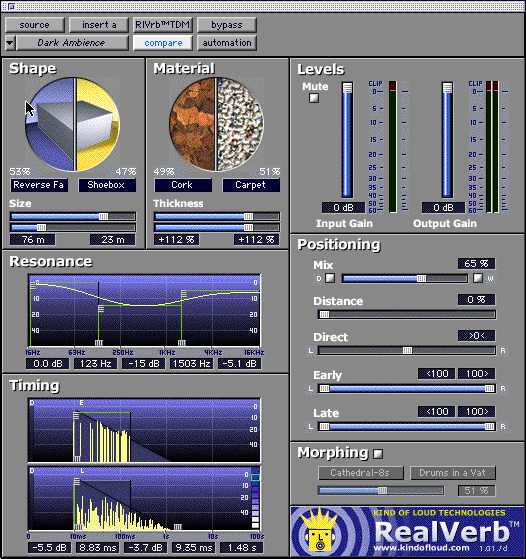Click the Reverse Fan shape half-circle image
Screen dimensions: 526x559
(50, 125)
